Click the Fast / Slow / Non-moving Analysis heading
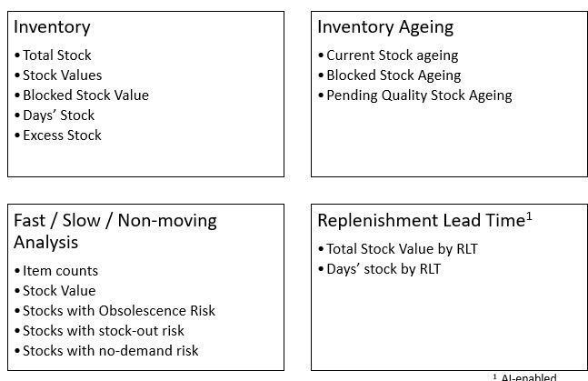The image size is (588, 381). [x=115, y=231]
